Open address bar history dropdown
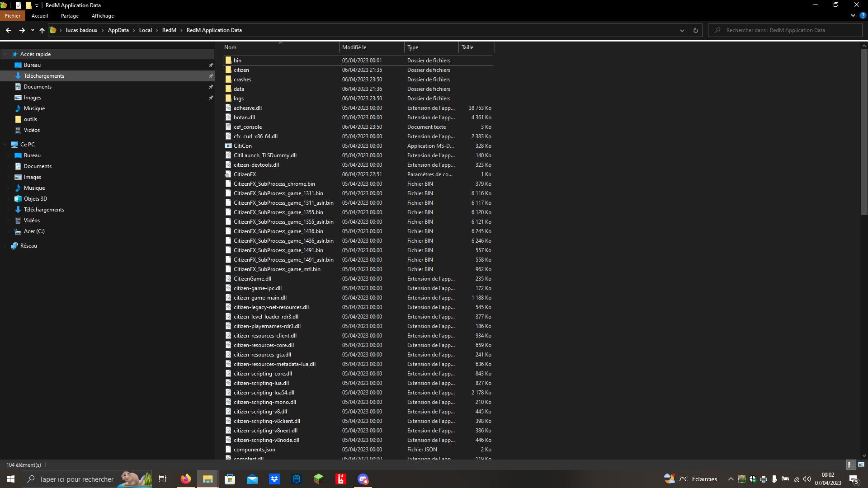The image size is (868, 488). (x=682, y=30)
